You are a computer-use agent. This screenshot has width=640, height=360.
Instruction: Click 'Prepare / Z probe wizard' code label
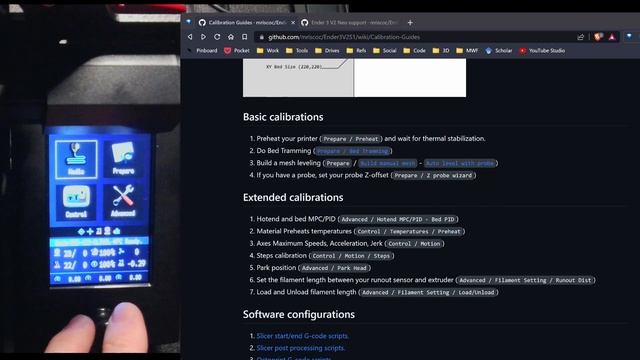coord(433,176)
